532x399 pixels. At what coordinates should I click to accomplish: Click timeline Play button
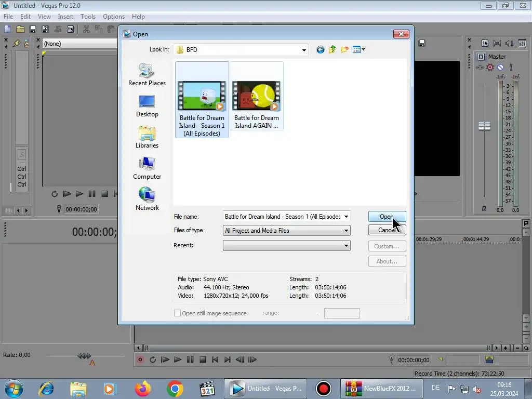click(178, 360)
